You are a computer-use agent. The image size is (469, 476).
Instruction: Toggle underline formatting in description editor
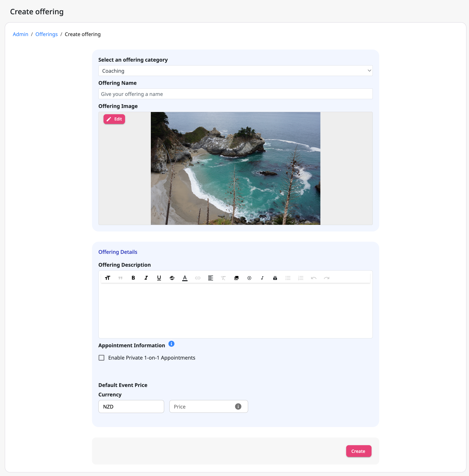pos(159,278)
